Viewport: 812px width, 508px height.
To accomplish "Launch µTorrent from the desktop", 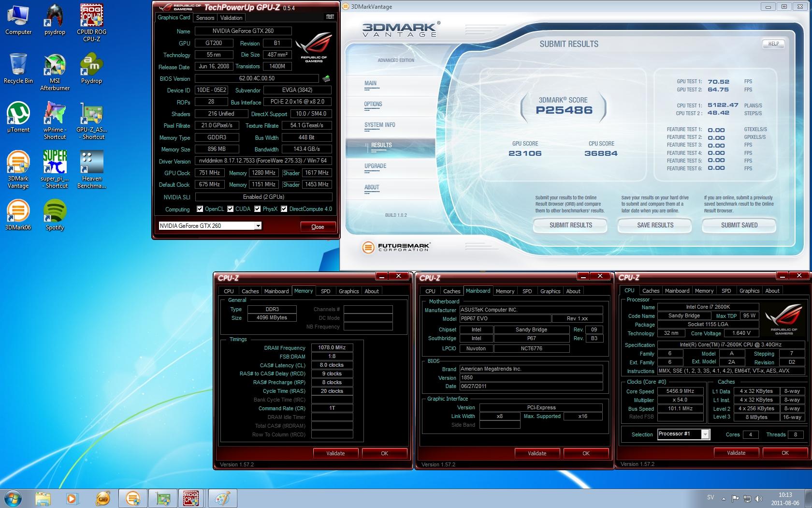I will 18,117.
